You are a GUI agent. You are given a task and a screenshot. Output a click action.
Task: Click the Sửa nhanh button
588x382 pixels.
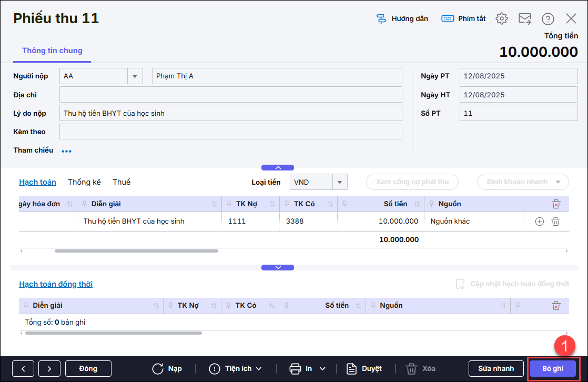[x=496, y=368]
